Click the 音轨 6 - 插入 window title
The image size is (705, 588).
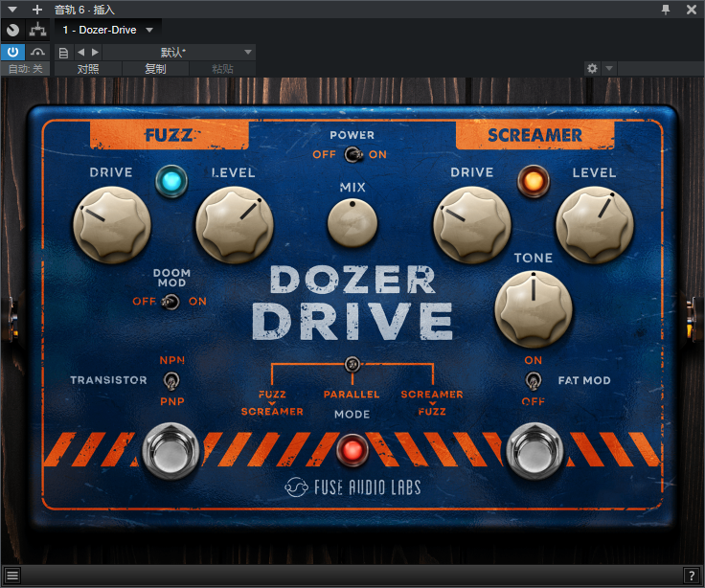(84, 10)
